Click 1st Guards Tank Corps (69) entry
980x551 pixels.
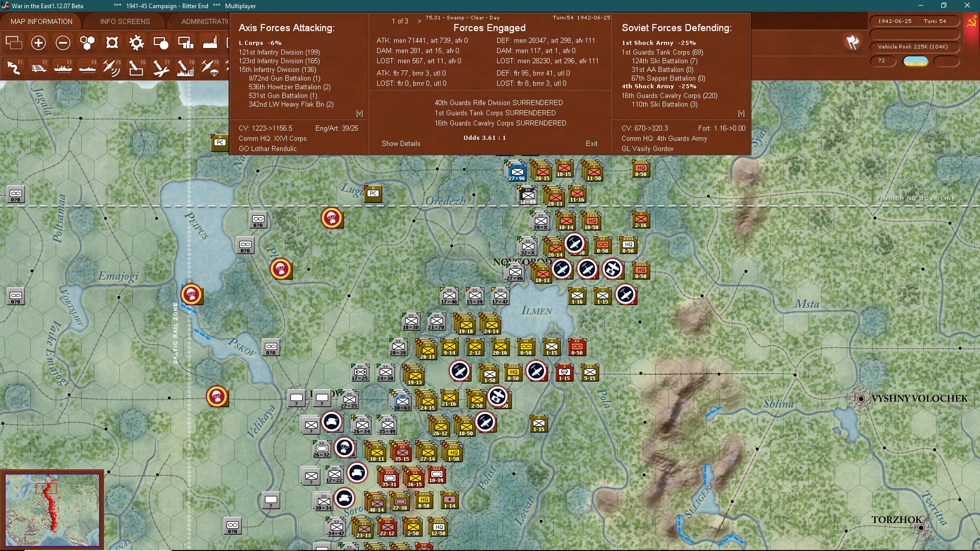coord(662,52)
